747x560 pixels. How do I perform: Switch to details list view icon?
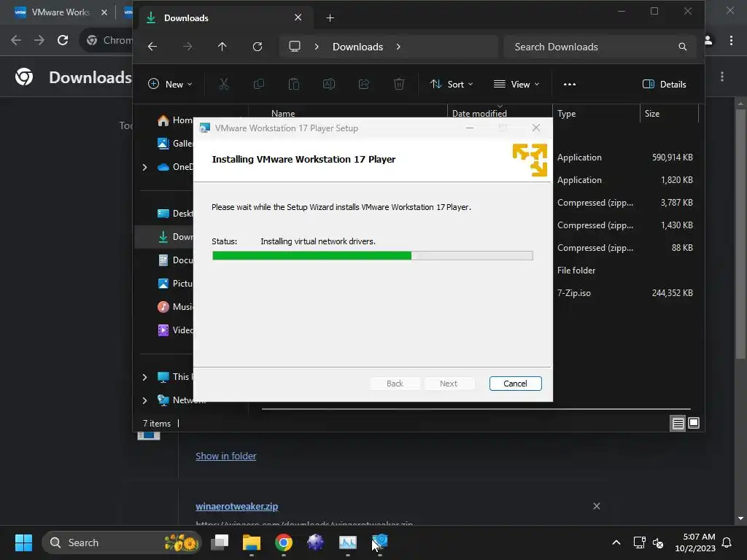click(x=678, y=423)
